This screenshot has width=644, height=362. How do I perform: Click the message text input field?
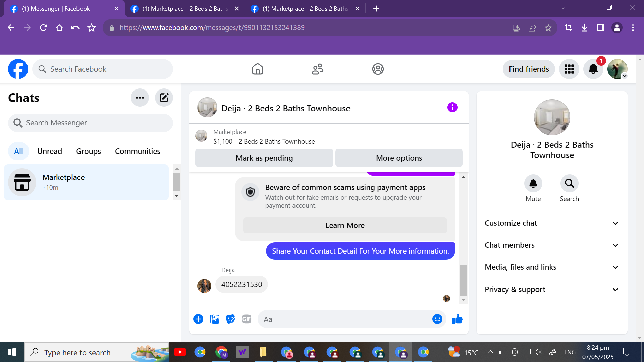point(345,319)
